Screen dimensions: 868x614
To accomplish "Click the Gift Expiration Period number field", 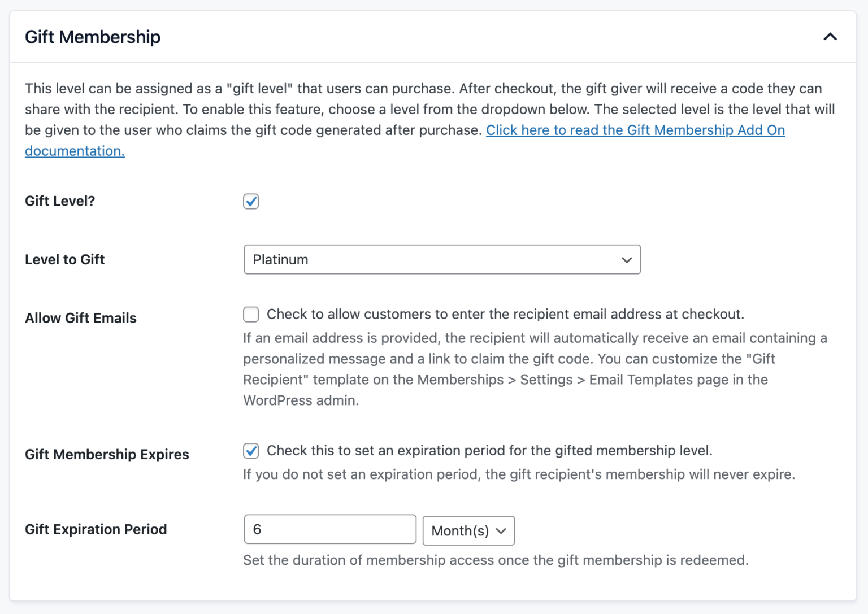I will (330, 529).
